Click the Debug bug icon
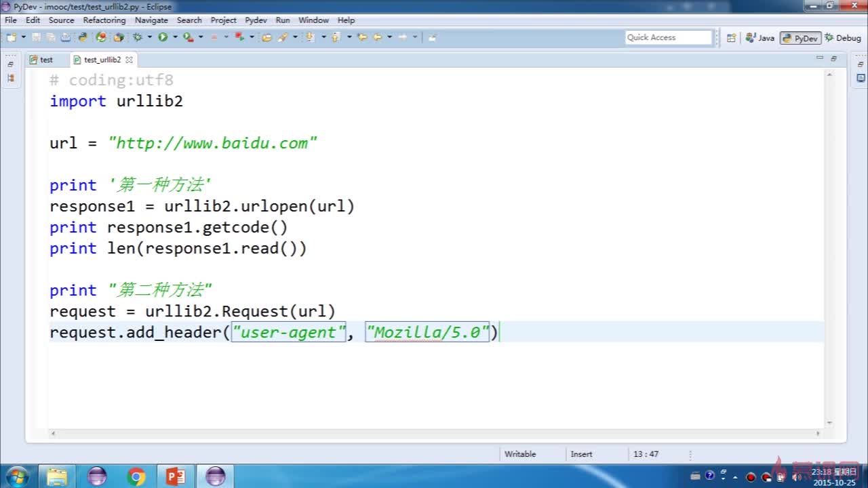This screenshot has height=488, width=868. 138,37
